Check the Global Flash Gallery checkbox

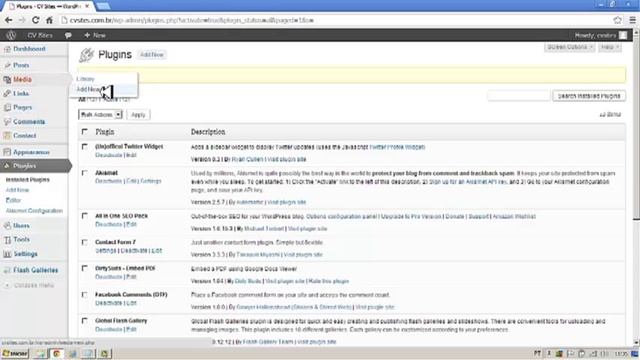[84, 320]
